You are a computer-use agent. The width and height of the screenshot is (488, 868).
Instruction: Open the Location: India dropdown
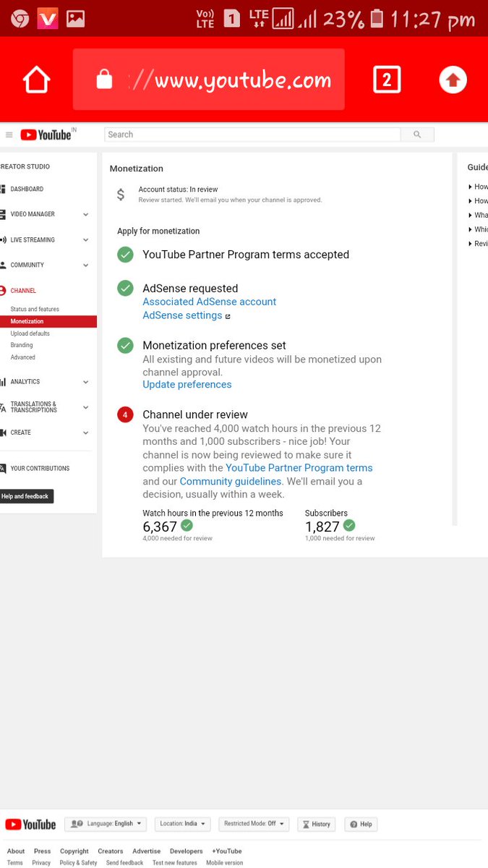(183, 824)
